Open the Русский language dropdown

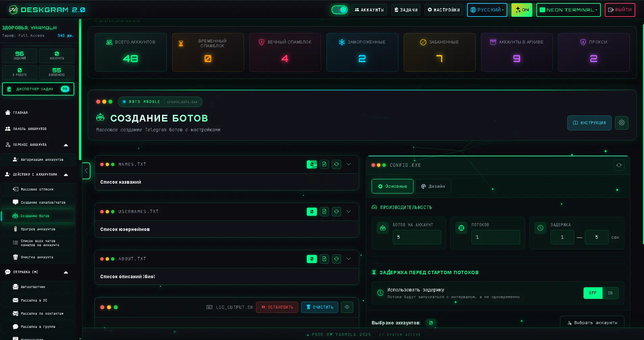[x=487, y=10]
